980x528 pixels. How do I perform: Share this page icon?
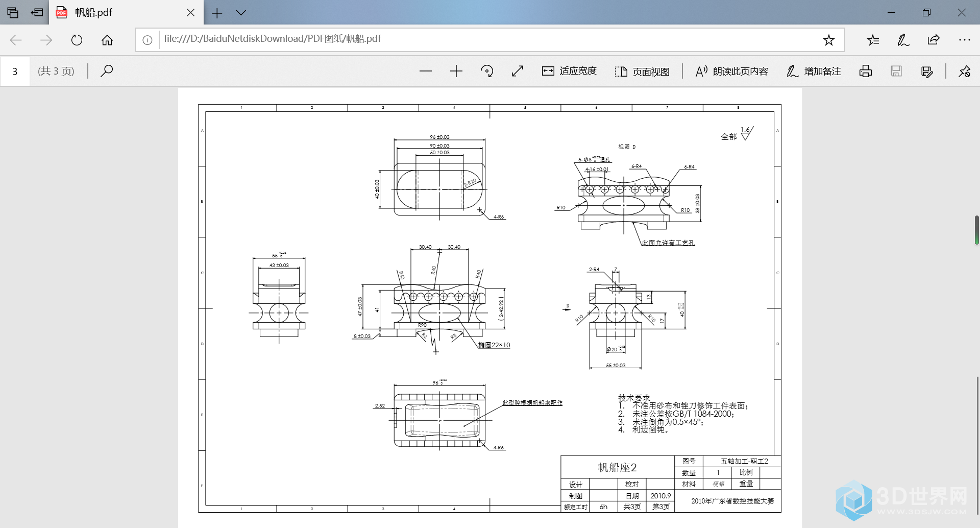[934, 40]
